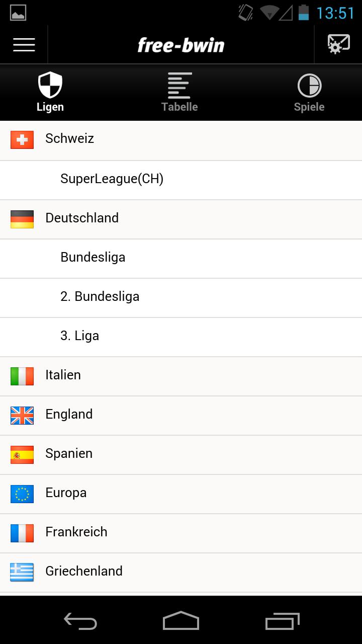The image size is (362, 644).
Task: Collapse the Deutschland league group
Action: pyautogui.click(x=181, y=218)
